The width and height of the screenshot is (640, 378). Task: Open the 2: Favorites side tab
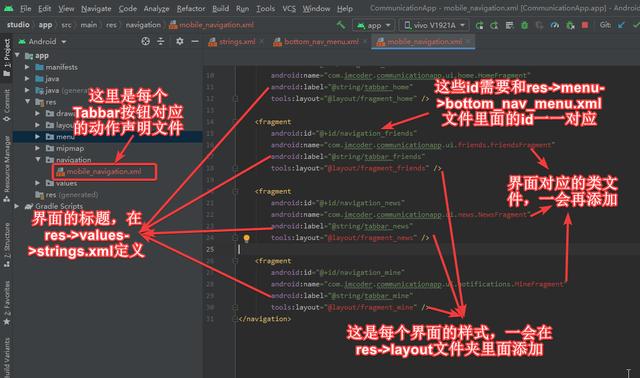click(7, 303)
